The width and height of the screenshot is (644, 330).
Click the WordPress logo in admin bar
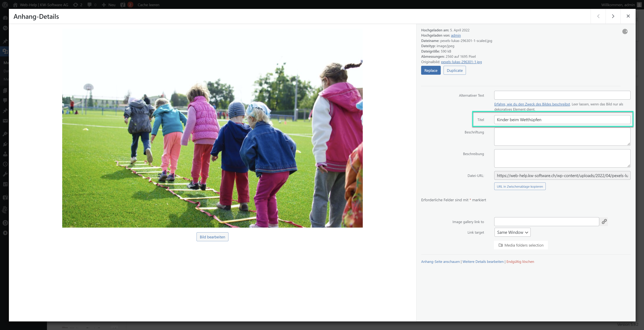[x=5, y=5]
